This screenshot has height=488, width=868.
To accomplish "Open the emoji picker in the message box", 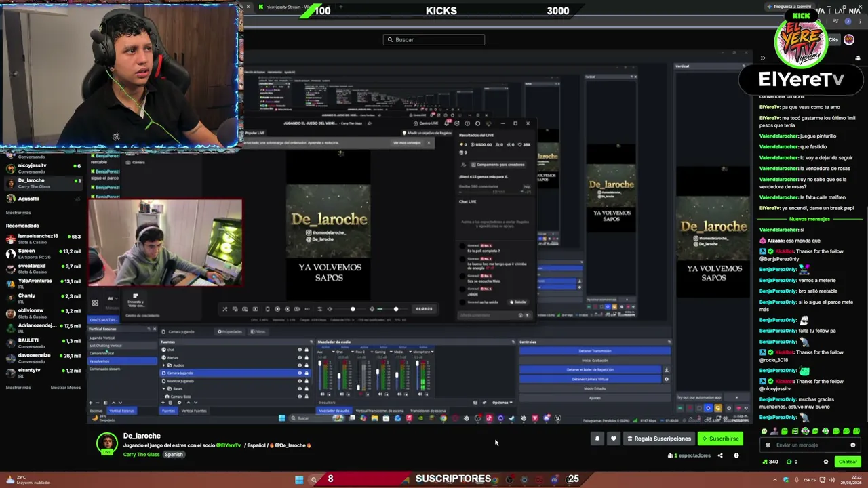I will [x=853, y=445].
